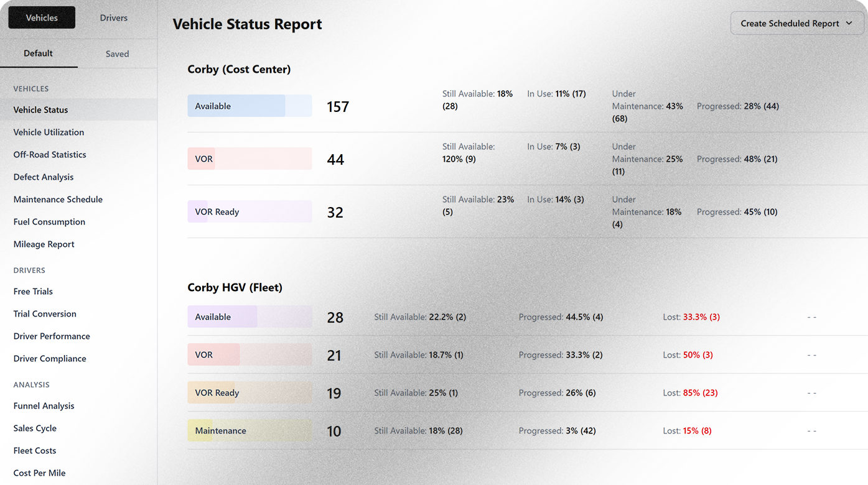Switch to the Vehicles tab
The width and height of the screenshot is (868, 485).
42,18
